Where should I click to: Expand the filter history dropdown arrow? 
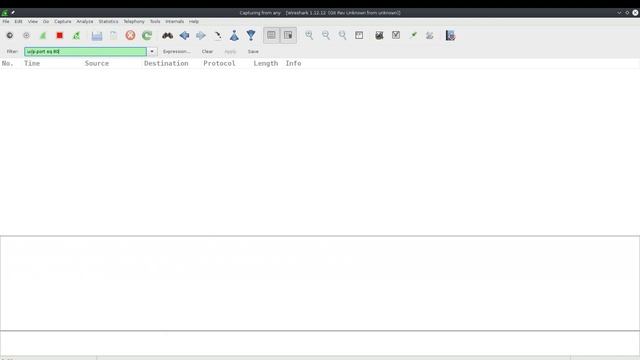(152, 51)
